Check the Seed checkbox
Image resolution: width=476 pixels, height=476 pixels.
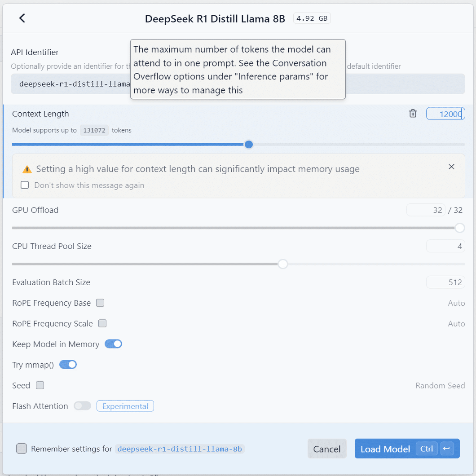pyautogui.click(x=40, y=385)
